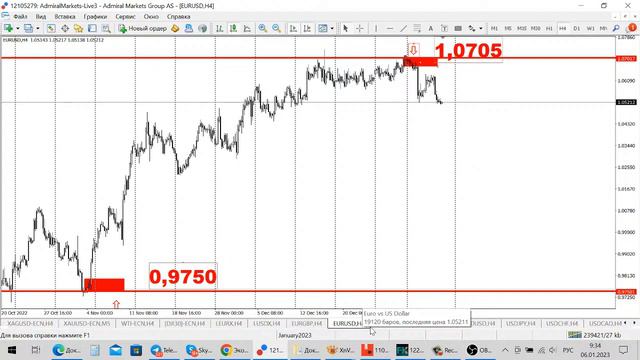Select the MN timeframe button
This screenshot has width=640, height=360.
603,28
